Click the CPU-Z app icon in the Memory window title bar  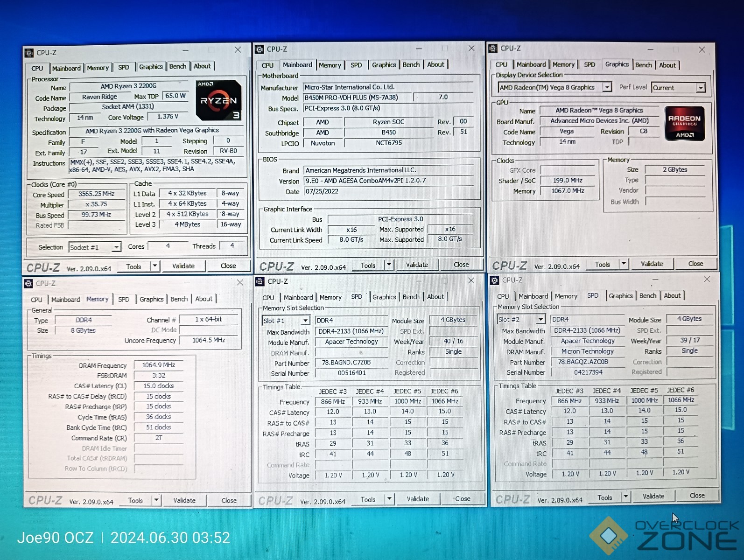click(x=28, y=283)
